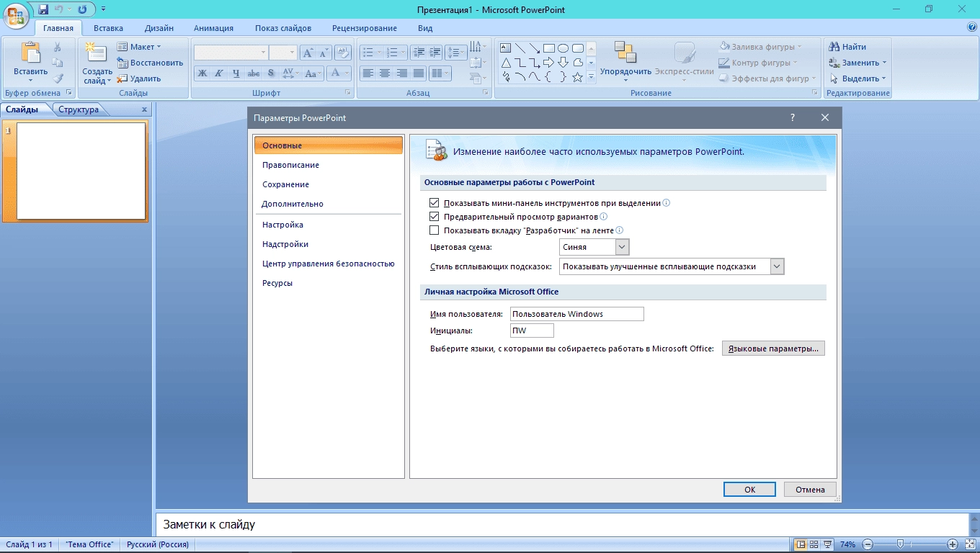Switch to Slide Sorter view icon
This screenshot has height=553, width=980.
tap(814, 544)
